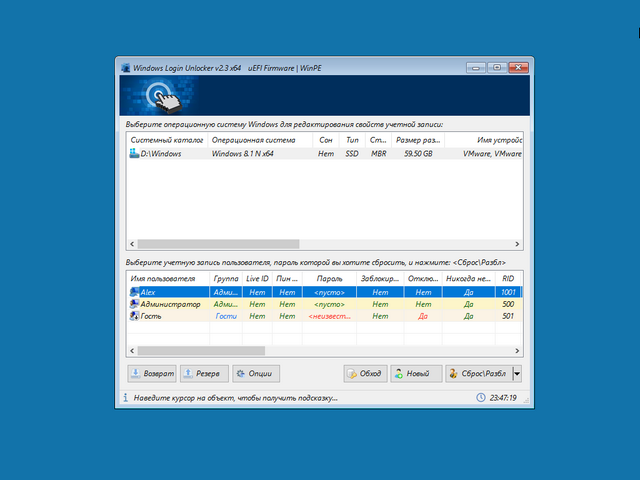Screen dimensions: 640x480
Task: Click the Обход bypass button
Action: [364, 374]
